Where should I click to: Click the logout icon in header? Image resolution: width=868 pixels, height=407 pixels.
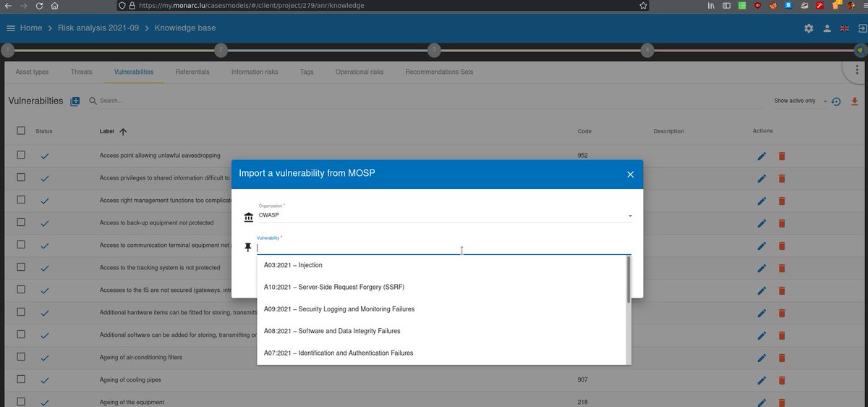click(x=861, y=28)
